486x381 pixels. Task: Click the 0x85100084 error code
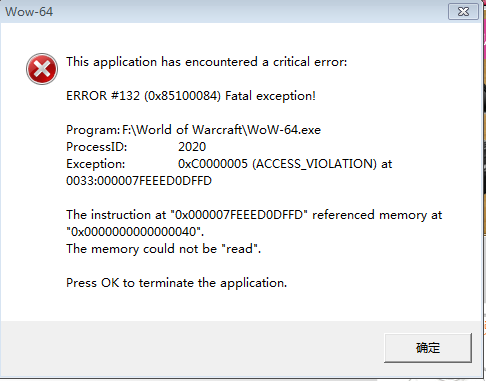tap(182, 96)
